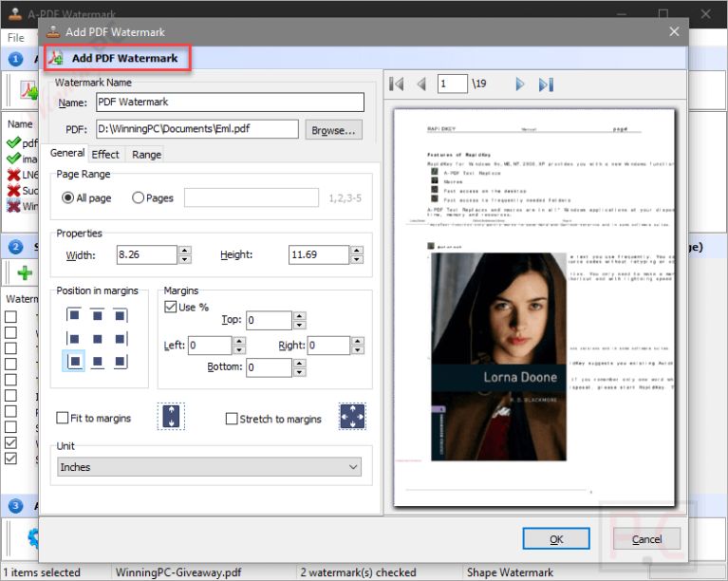
Task: Select bottom-right position in margins
Action: click(121, 361)
